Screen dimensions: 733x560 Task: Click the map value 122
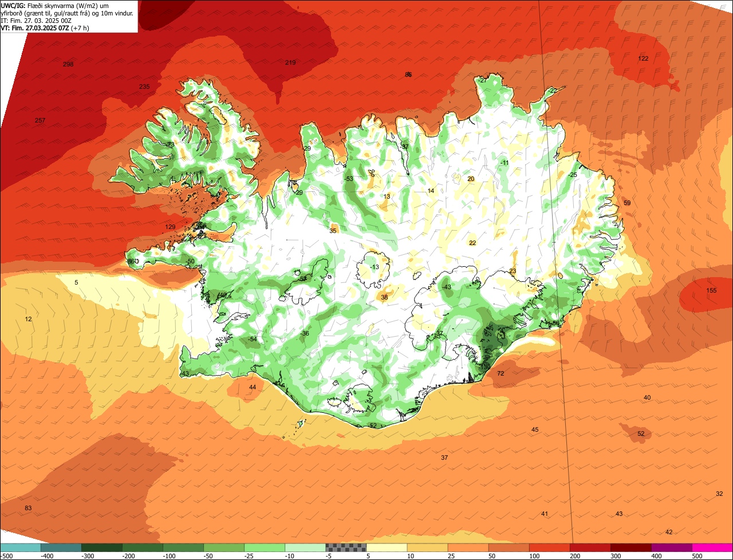(643, 58)
